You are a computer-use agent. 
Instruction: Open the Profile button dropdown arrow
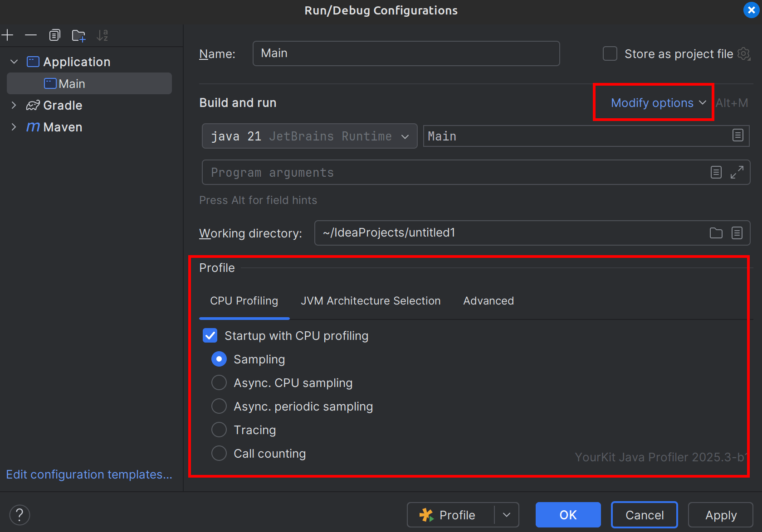pos(507,515)
